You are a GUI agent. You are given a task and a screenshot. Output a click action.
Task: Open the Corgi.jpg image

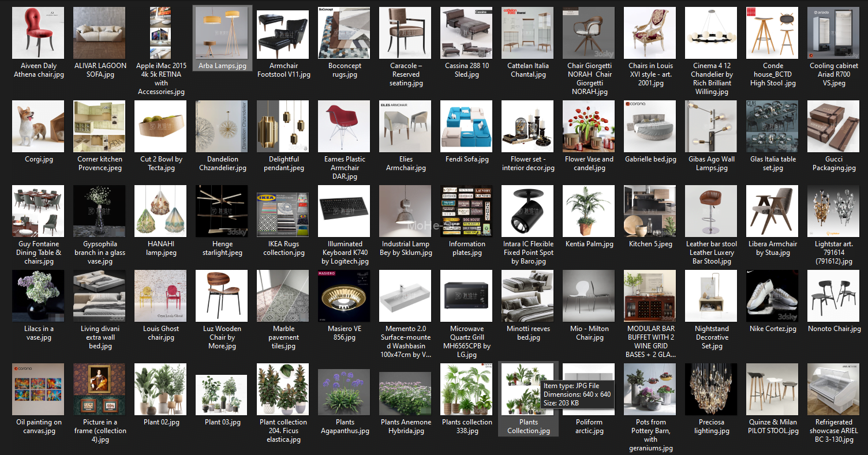point(38,126)
